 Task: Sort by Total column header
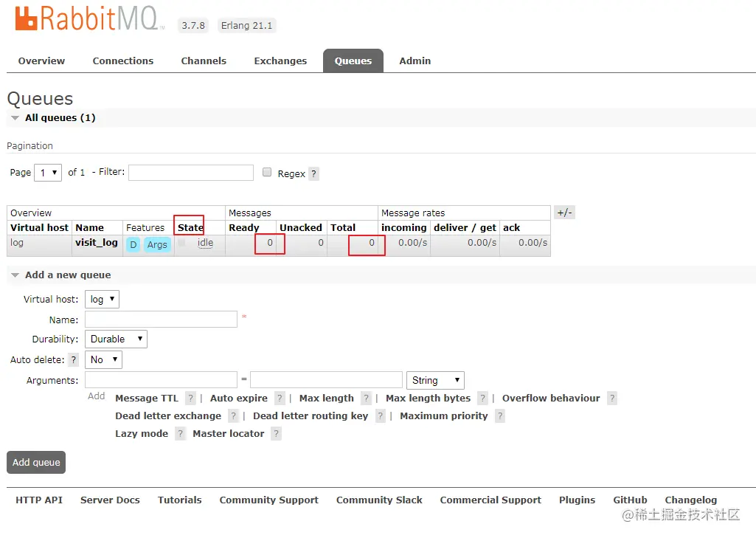343,228
